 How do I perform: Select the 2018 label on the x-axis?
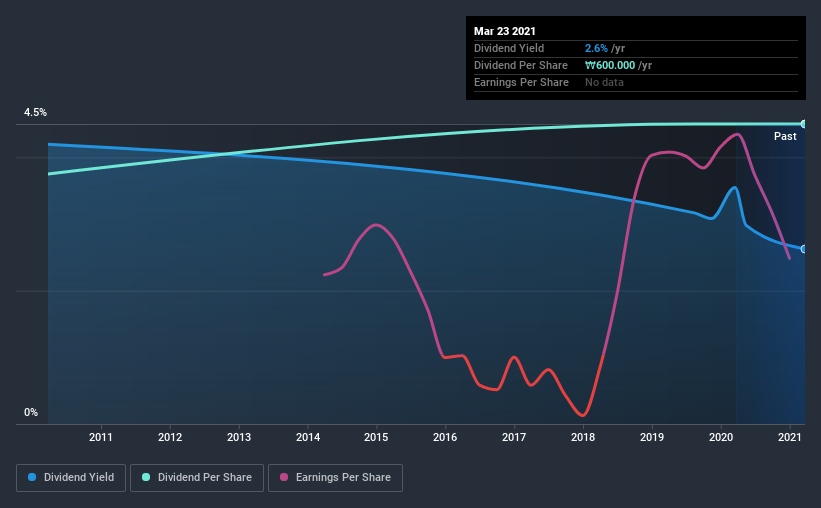[x=583, y=437]
